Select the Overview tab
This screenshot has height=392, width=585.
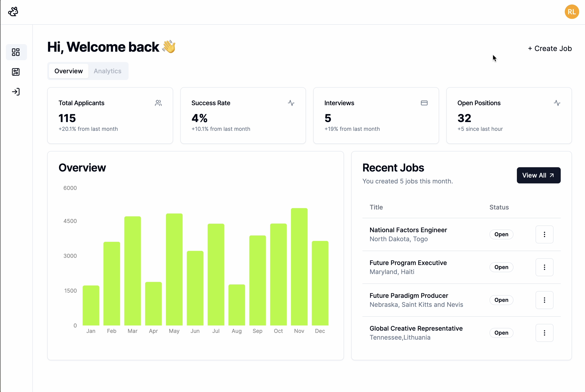(x=69, y=71)
